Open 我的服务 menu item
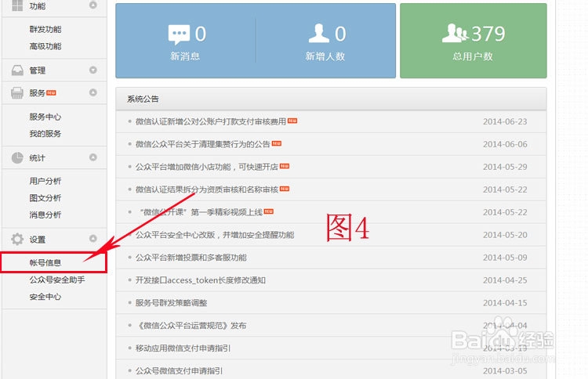588x379 pixels. (x=45, y=134)
